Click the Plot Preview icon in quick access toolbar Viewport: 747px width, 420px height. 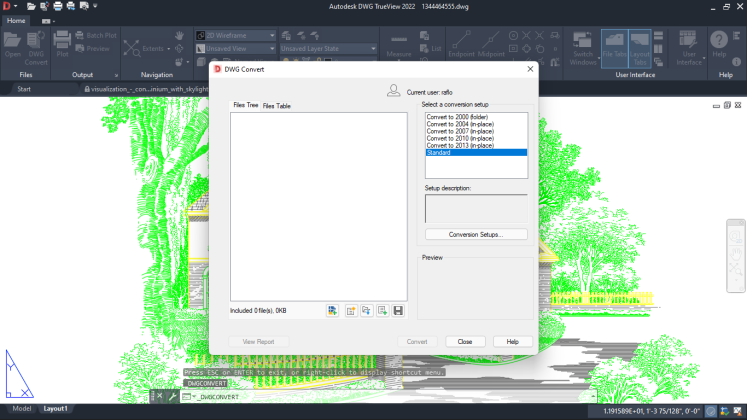click(84, 6)
